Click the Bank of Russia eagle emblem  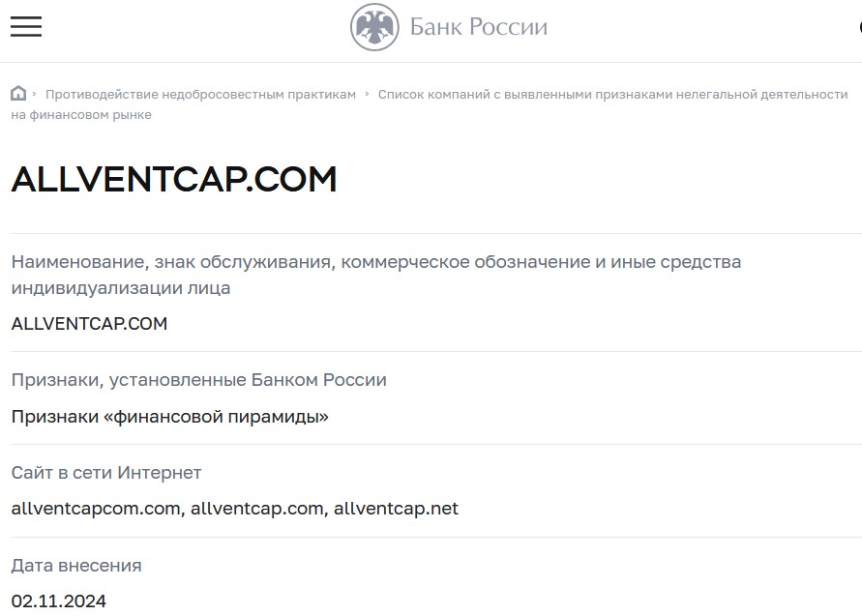click(x=374, y=27)
